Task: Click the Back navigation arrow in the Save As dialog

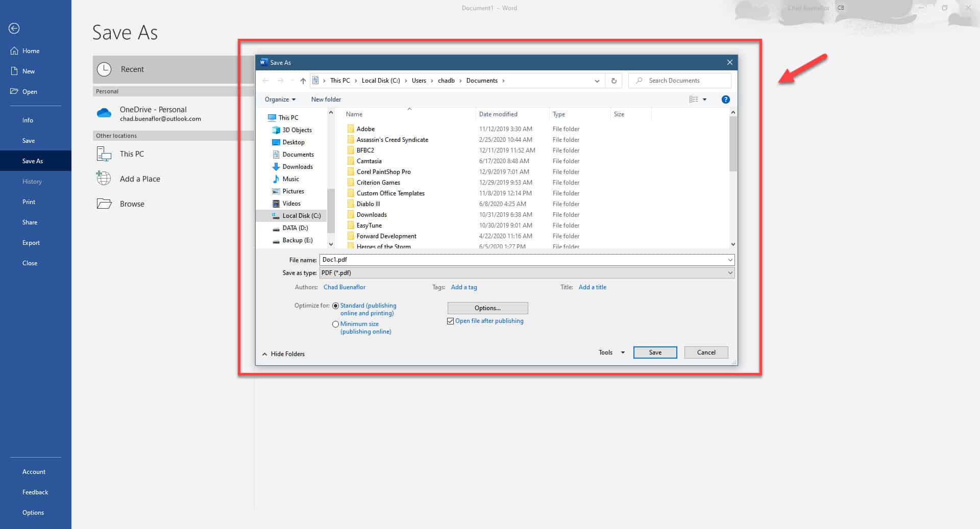Action: click(x=265, y=81)
